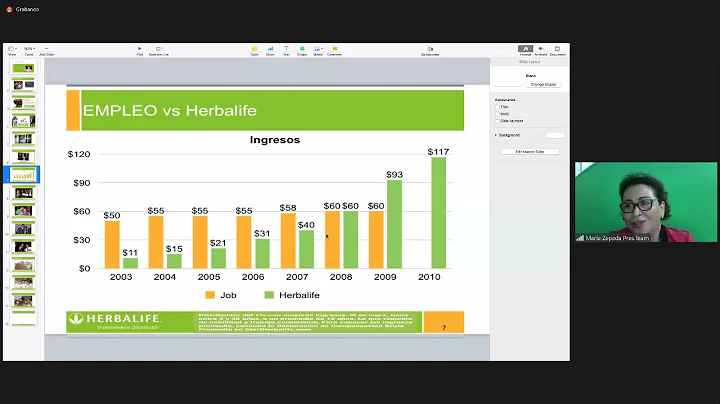Switch to the Format inspector tab

(x=525, y=49)
